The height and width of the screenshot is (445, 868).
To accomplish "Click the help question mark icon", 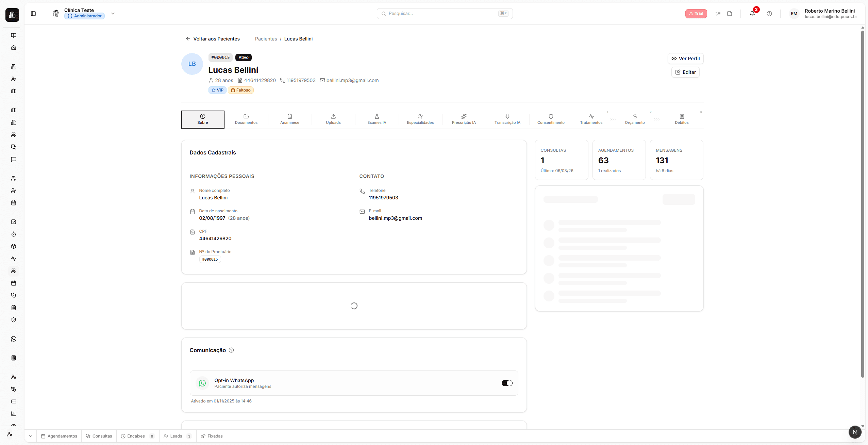I will [x=769, y=14].
